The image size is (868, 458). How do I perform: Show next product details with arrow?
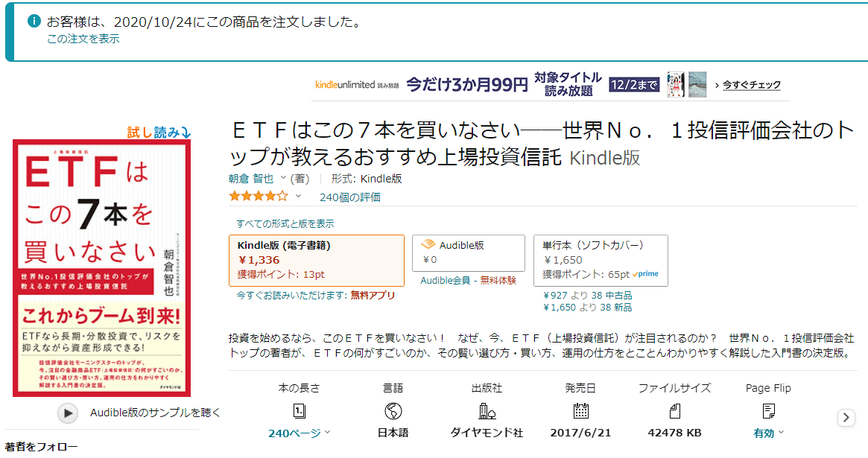point(846,418)
